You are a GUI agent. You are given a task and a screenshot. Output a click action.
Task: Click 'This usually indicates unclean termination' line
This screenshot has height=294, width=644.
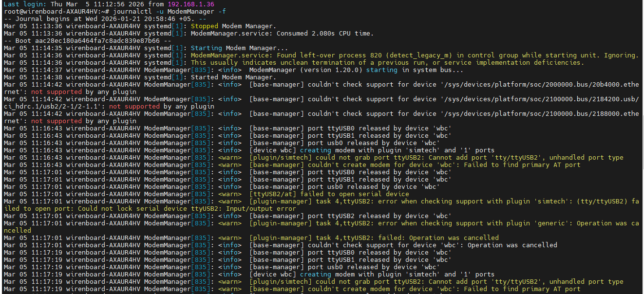(x=387, y=62)
